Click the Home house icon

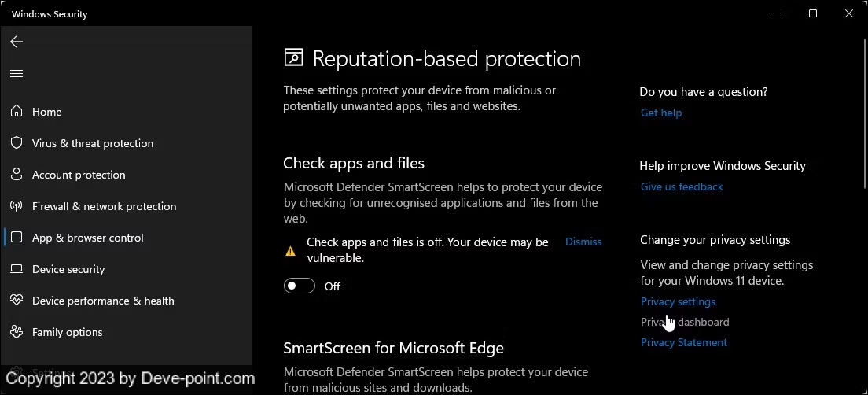(17, 112)
